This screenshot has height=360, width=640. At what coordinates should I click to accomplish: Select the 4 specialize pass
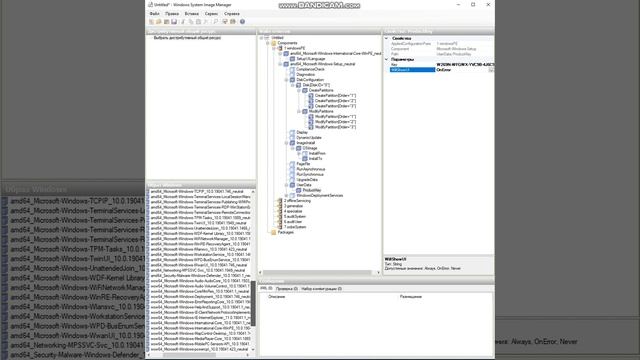(293, 211)
